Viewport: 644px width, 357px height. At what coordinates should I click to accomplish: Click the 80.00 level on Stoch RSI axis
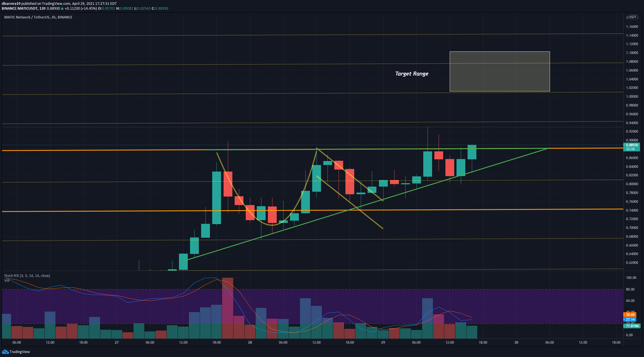(630, 289)
